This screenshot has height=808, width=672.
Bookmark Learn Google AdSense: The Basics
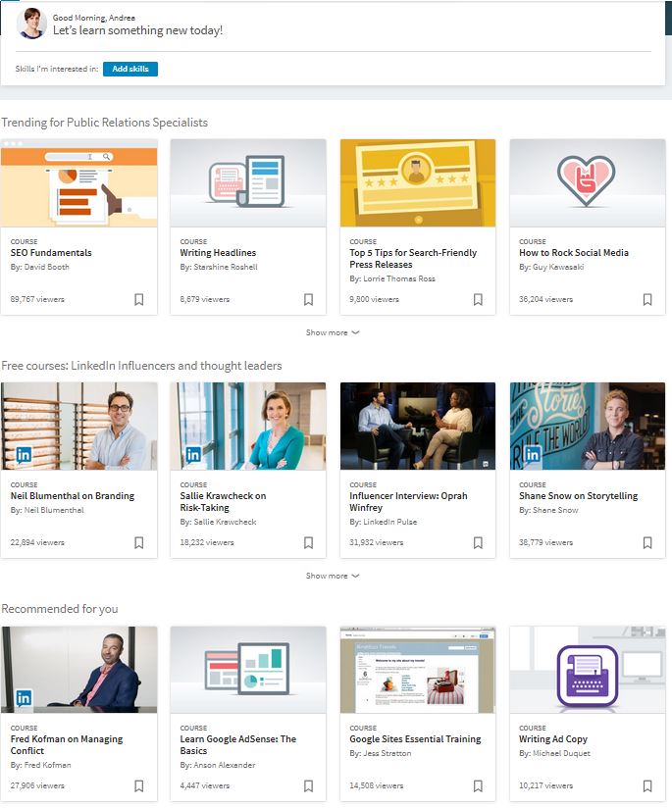click(x=308, y=785)
